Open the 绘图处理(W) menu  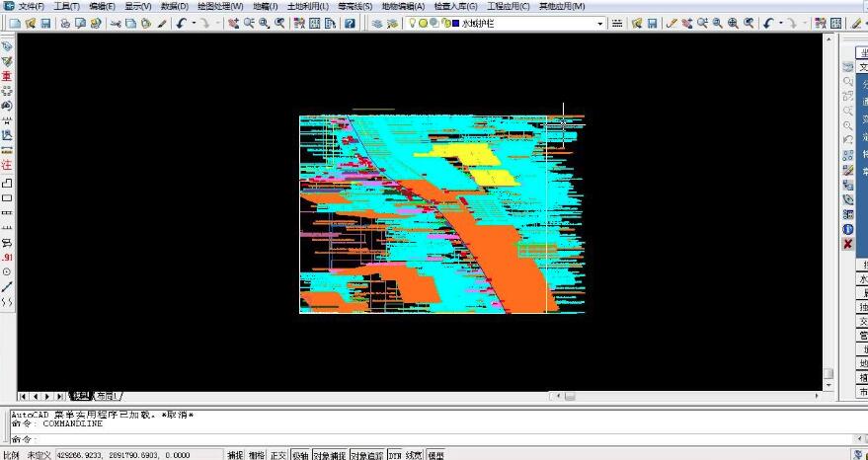point(220,7)
